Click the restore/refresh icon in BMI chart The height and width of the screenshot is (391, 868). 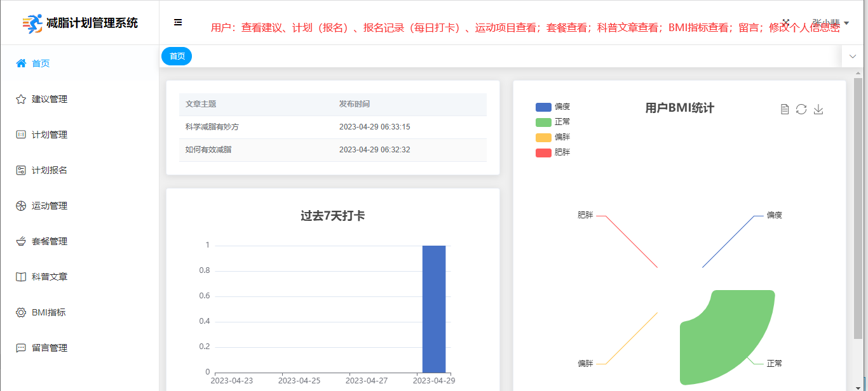pos(801,109)
